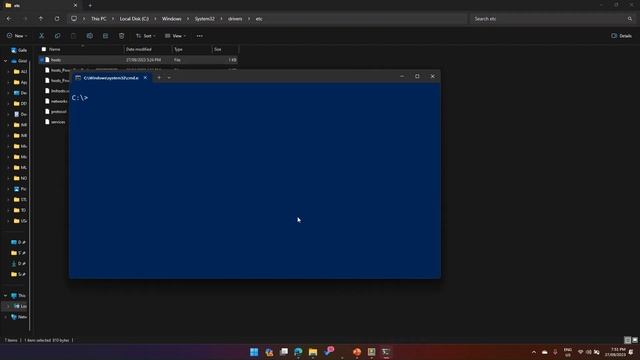
Task: Go to System32 breadcrumb
Action: point(204,19)
